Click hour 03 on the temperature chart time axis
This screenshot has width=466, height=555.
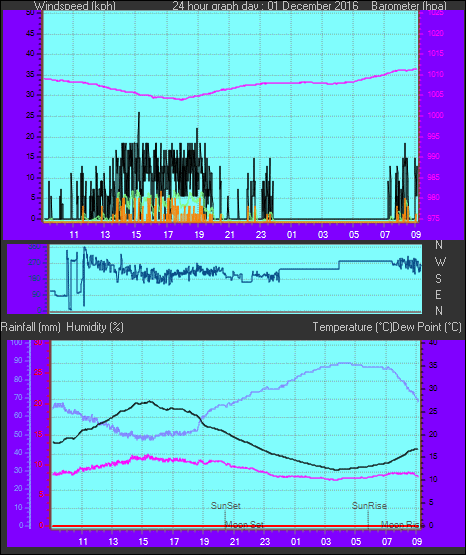(x=326, y=542)
